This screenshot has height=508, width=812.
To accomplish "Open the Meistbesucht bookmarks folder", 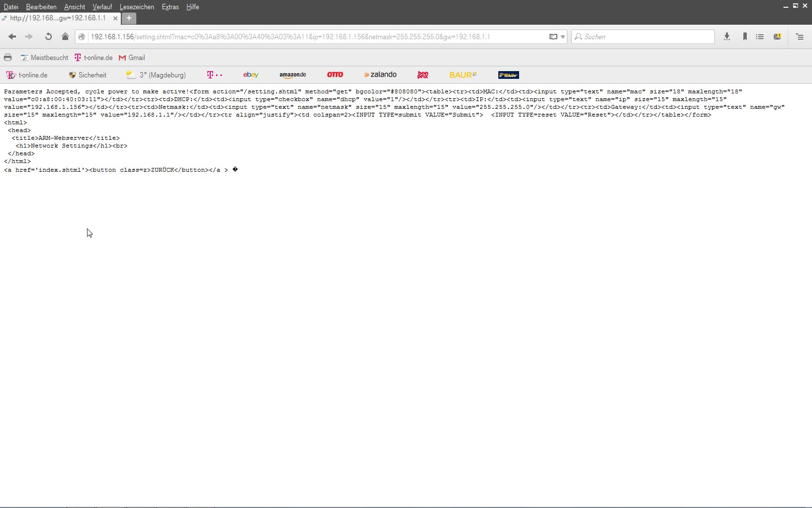I will click(44, 58).
